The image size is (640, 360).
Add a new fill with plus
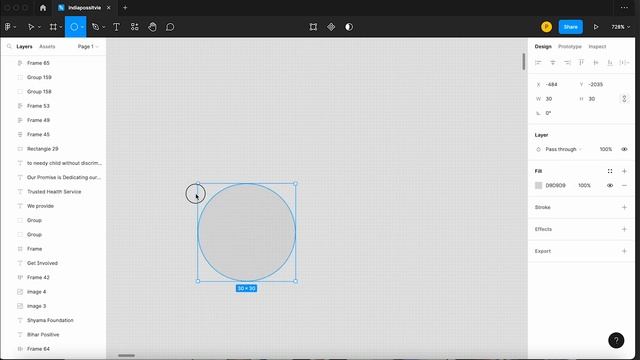[624, 171]
